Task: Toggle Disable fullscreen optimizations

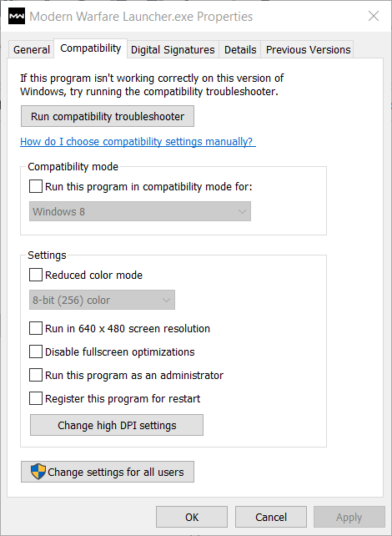Action: point(36,351)
